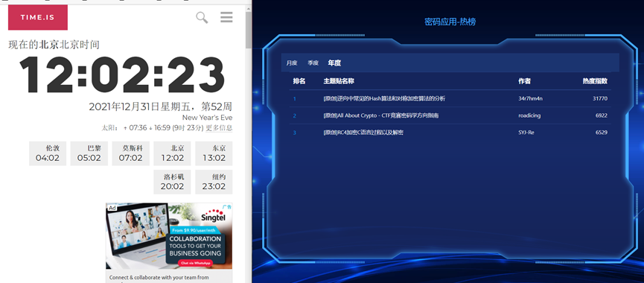Switch to the 月度 tab

pyautogui.click(x=292, y=63)
